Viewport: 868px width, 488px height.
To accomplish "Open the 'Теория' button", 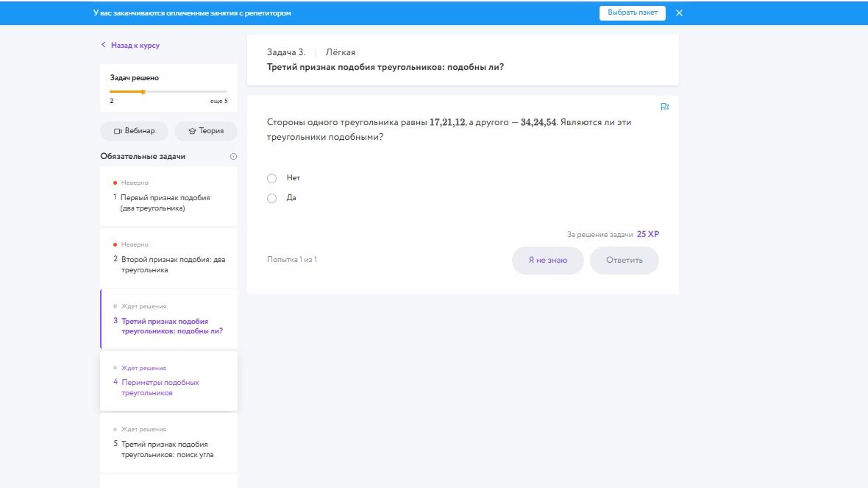I will [206, 131].
